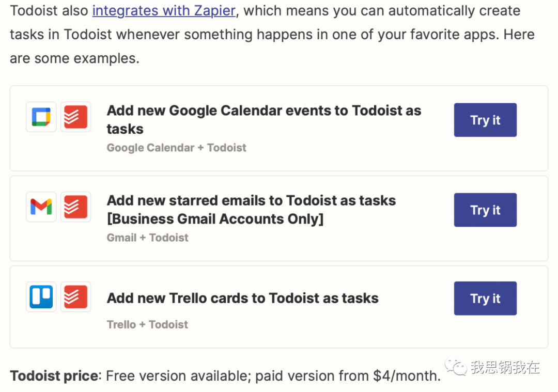Open 'Add new Google Calendar events' title
The width and height of the screenshot is (558, 392).
tap(264, 120)
